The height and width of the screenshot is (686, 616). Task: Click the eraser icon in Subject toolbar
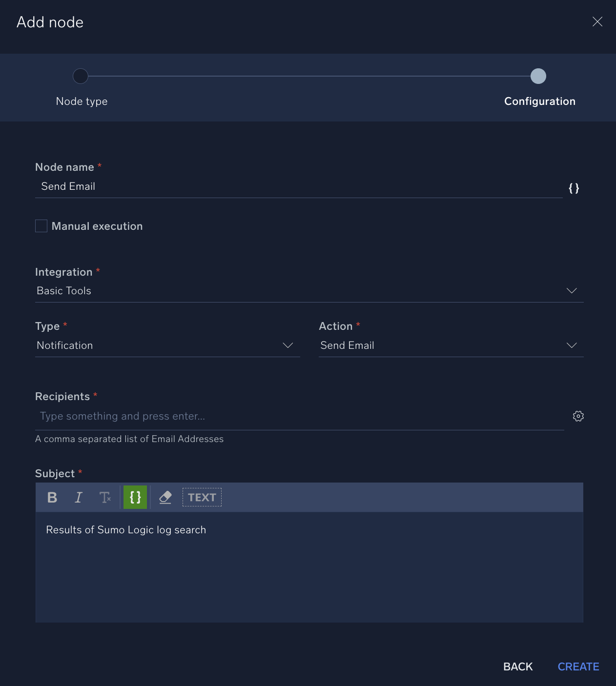pyautogui.click(x=165, y=497)
